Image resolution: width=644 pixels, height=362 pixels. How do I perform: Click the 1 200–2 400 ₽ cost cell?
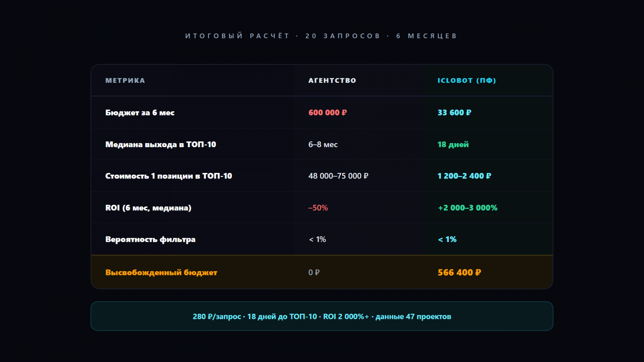tap(464, 176)
